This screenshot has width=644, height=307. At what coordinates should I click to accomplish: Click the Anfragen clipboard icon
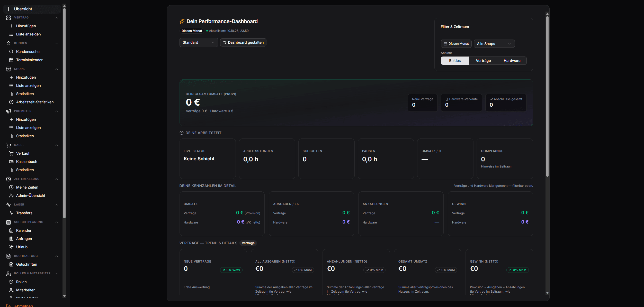coord(11,239)
